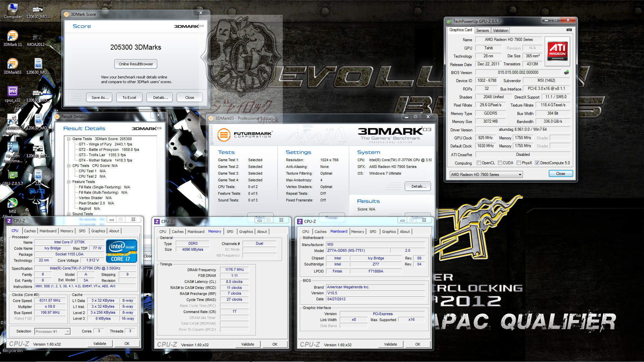Screen dimensions: 644x362
Task: Open the HWBOT Unigine desktop shortcut
Action: [x=13, y=124]
